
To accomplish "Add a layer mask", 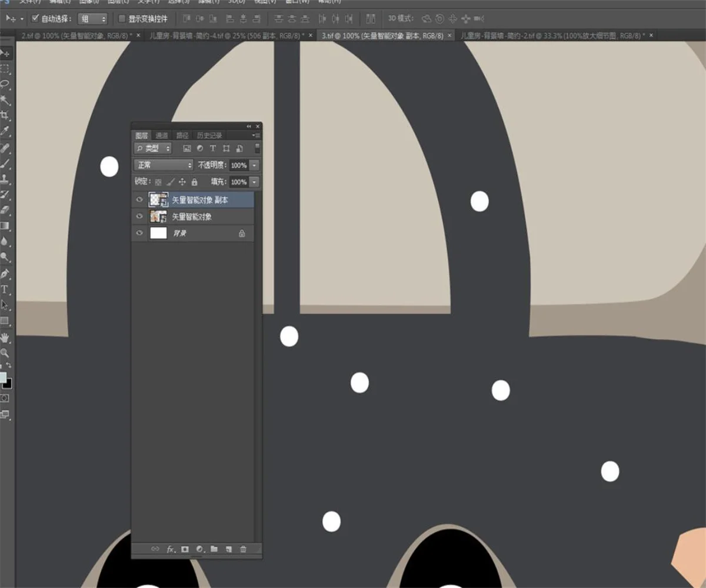I will [185, 549].
